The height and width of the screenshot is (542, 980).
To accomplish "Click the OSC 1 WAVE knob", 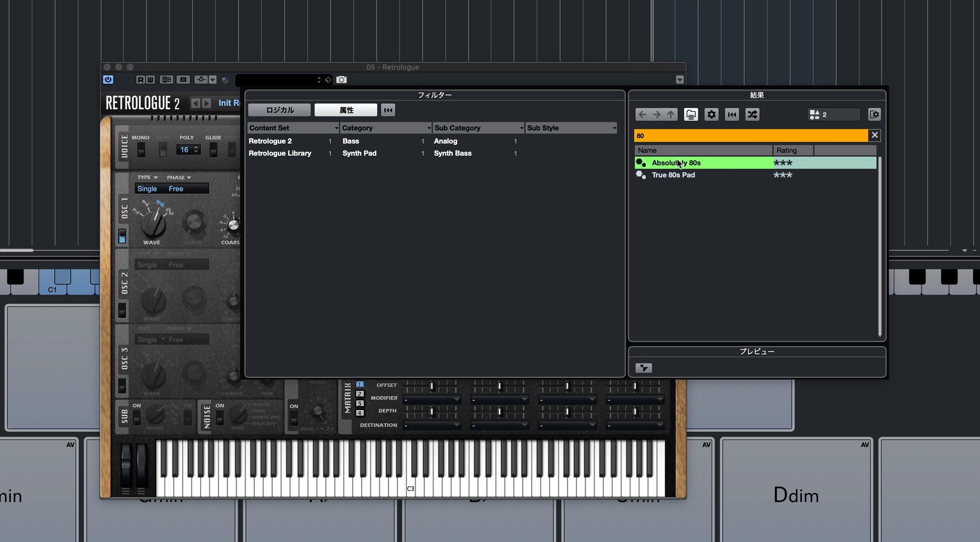I will pos(153,223).
